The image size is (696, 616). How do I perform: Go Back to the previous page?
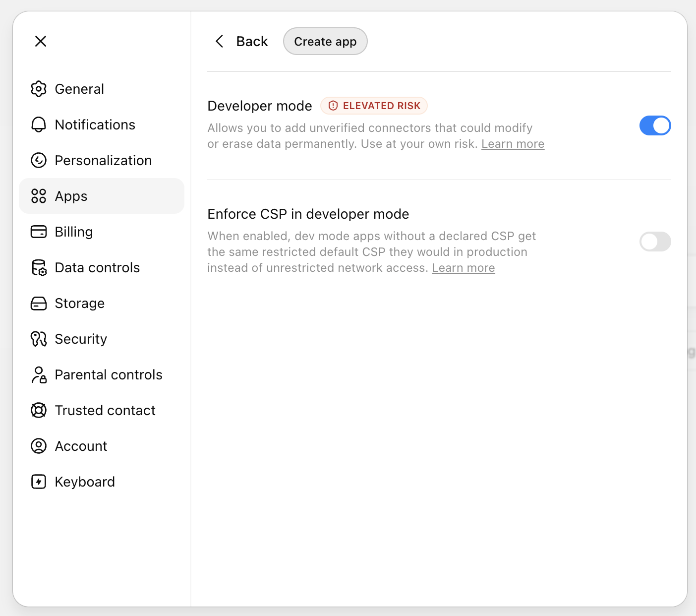pos(242,41)
